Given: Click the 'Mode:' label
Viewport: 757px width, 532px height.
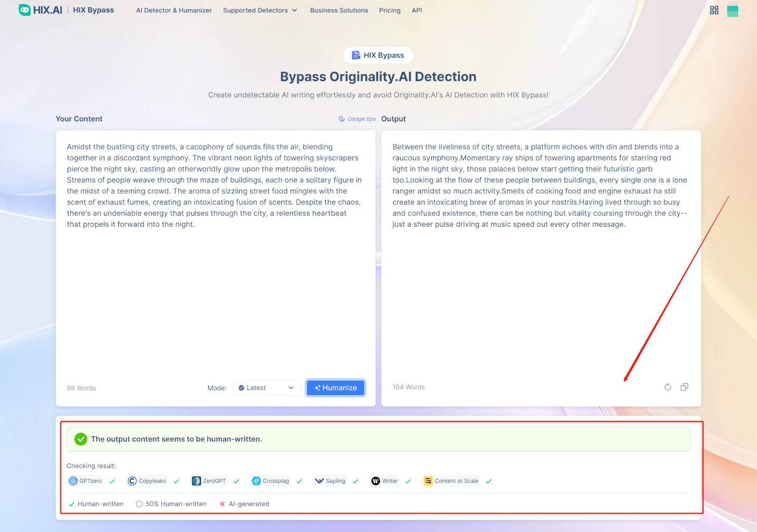Looking at the screenshot, I should [x=217, y=388].
